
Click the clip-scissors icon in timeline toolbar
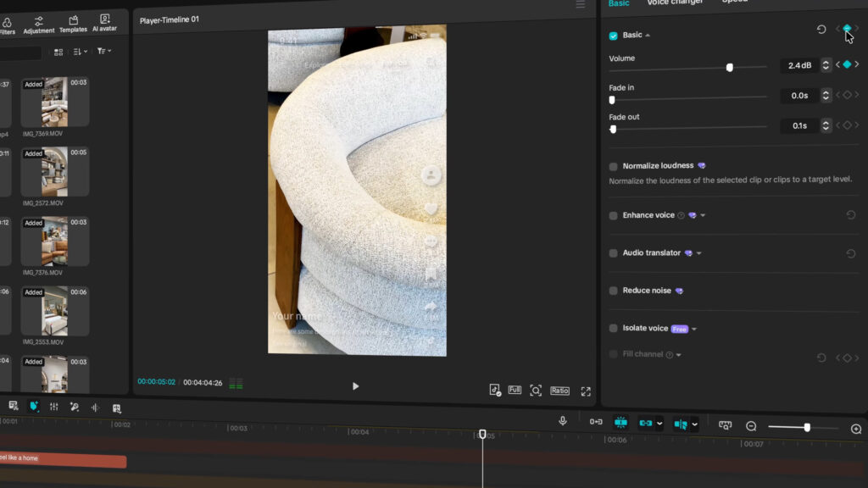point(14,406)
